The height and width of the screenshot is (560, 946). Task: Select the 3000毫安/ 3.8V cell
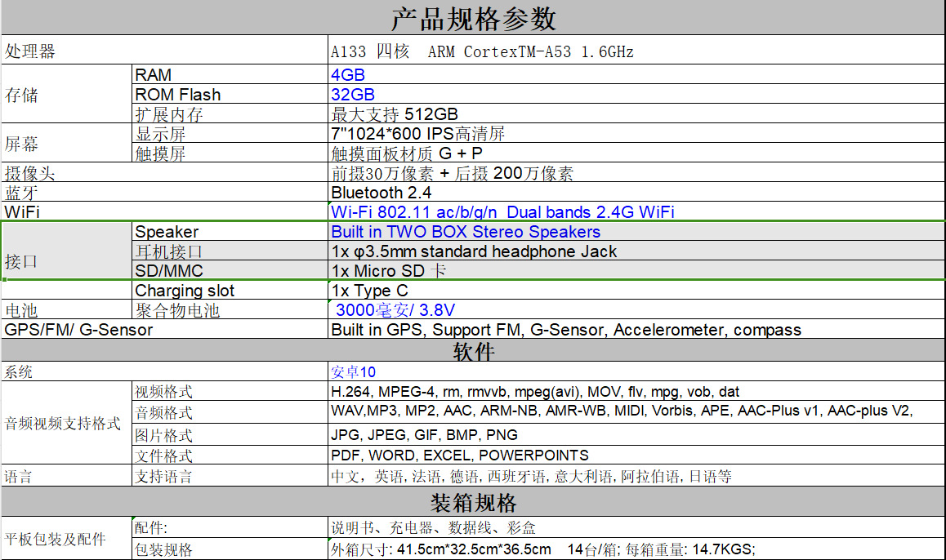point(636,309)
